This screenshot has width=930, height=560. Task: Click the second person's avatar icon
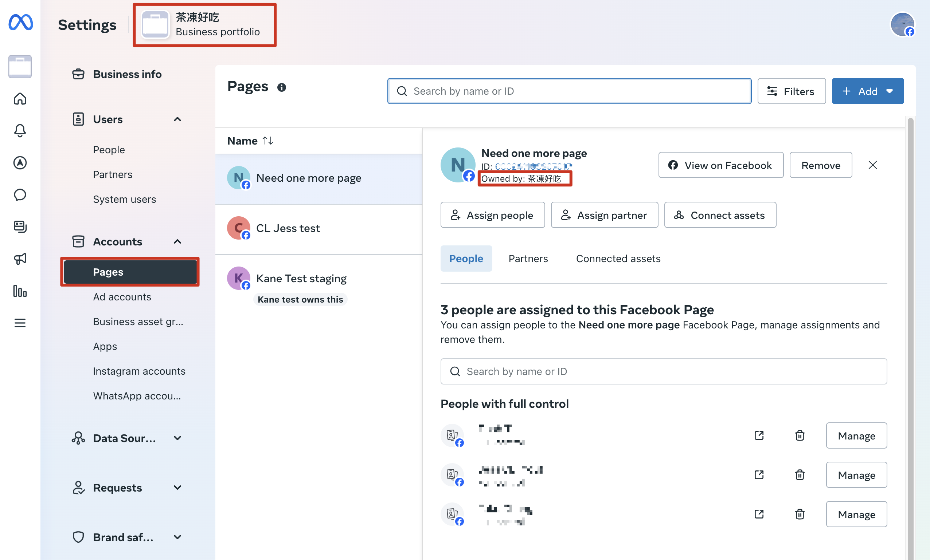(452, 474)
